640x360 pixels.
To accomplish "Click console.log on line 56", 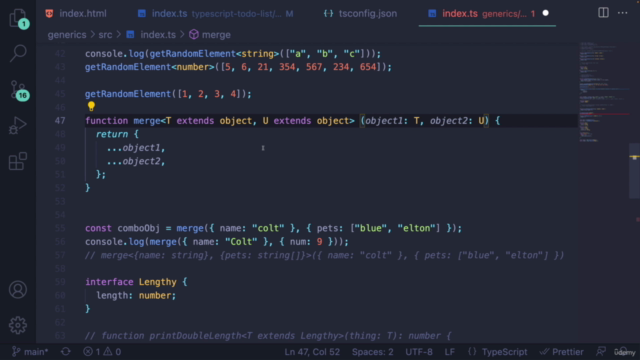I will 114,242.
